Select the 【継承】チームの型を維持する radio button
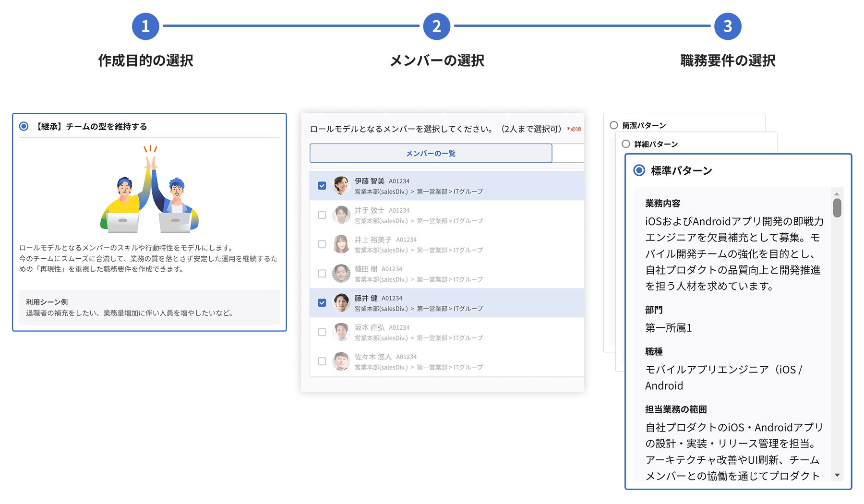Screen dimensions: 864x504 [24, 126]
